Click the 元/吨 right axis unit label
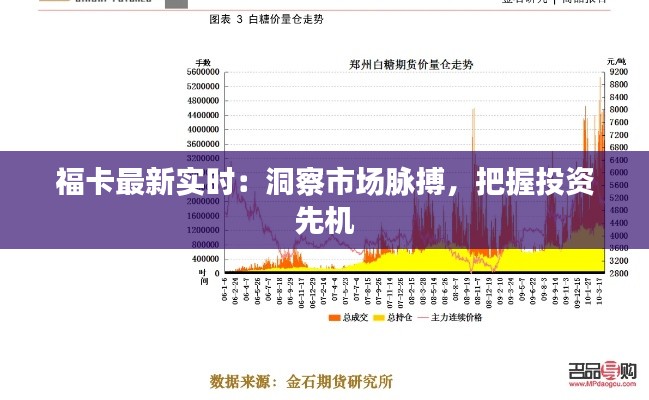Image resolution: width=649 pixels, height=400 pixels. pyautogui.click(x=616, y=62)
